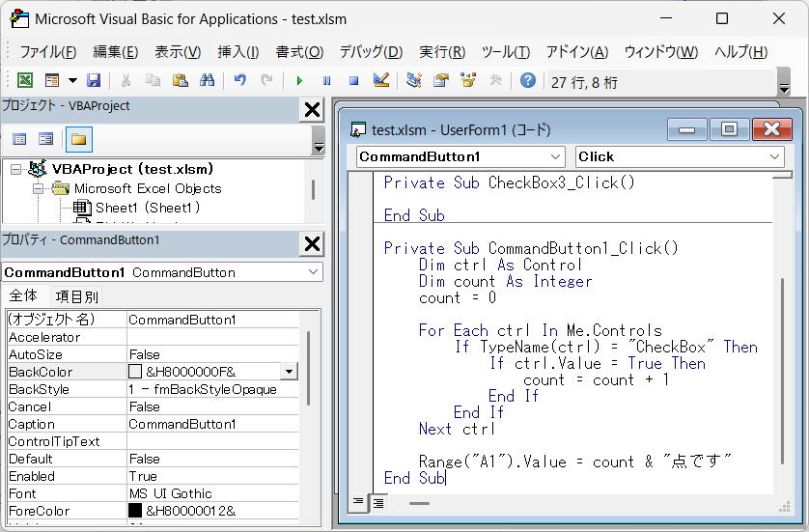Image resolution: width=809 pixels, height=532 pixels.
Task: Click the properties list vertical scrollbar
Action: (309, 369)
